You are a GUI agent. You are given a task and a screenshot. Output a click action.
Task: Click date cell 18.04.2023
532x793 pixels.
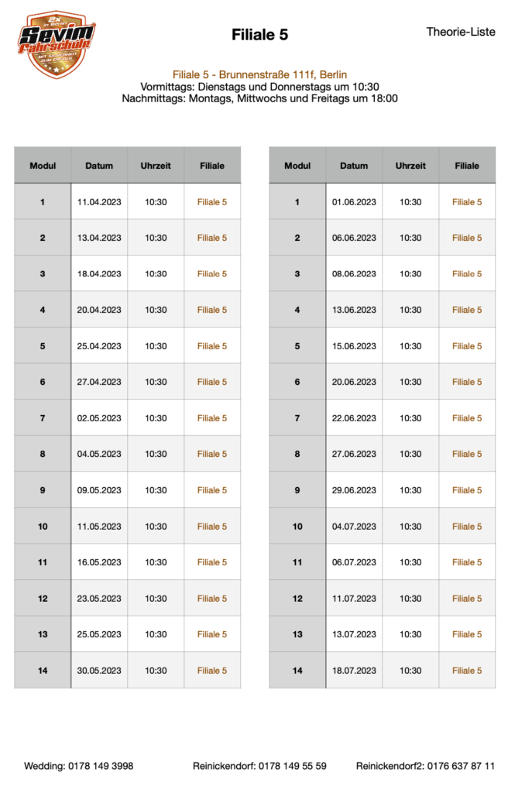click(x=99, y=273)
